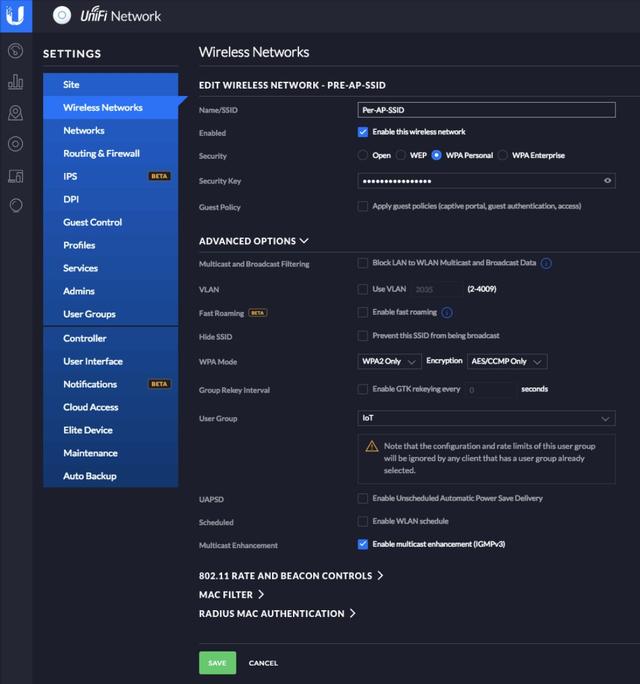Collapse the Advanced Options section
The image size is (640, 684).
tap(253, 241)
